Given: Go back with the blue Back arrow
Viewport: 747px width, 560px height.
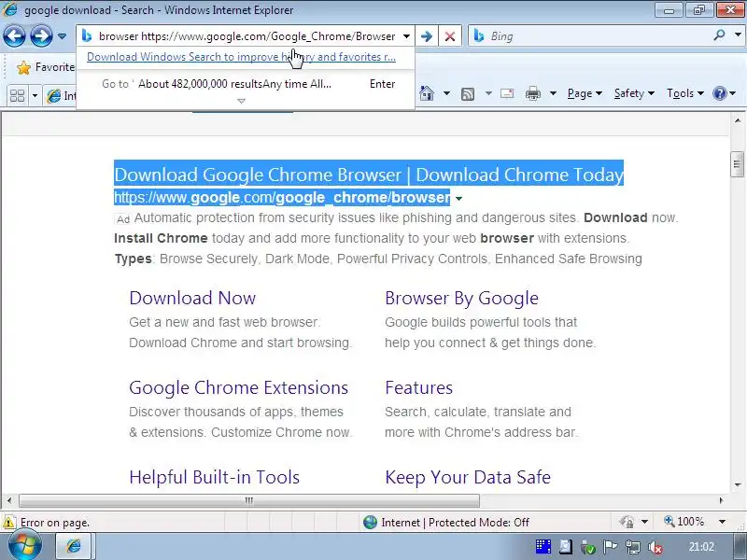Looking at the screenshot, I should [14, 36].
